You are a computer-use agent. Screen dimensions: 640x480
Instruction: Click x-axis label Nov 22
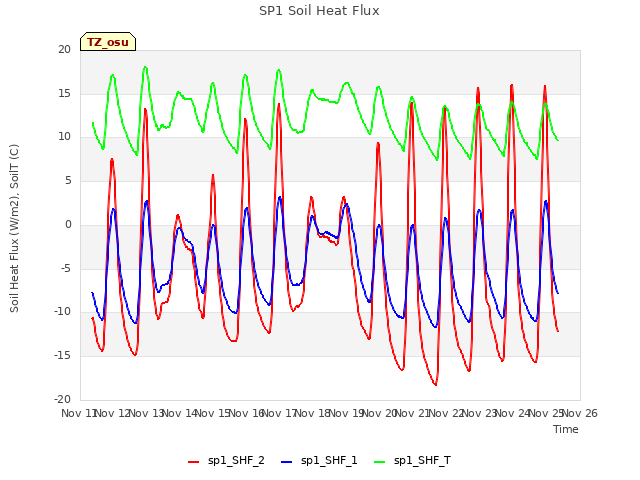pyautogui.click(x=446, y=413)
